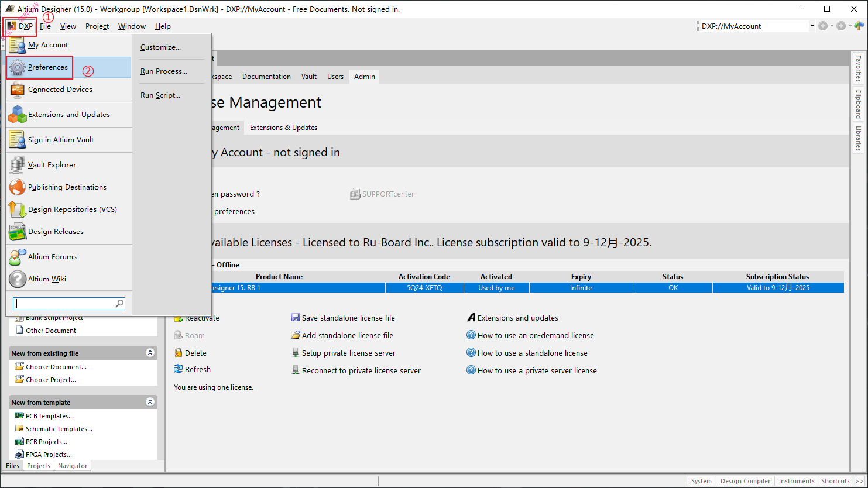Open the View menu
868x488 pixels.
pos(68,26)
